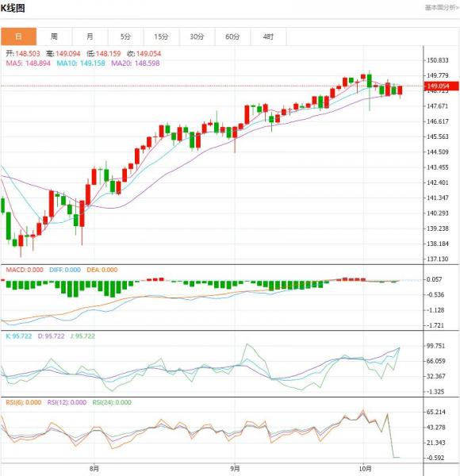The height and width of the screenshot is (476, 460).
Task: Click the DIFF value label
Action: click(65, 270)
